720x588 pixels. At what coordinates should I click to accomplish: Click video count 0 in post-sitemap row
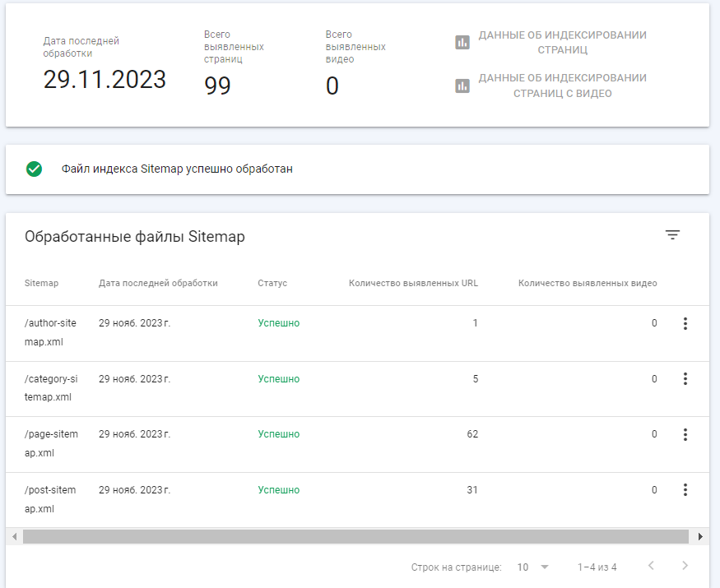[654, 490]
